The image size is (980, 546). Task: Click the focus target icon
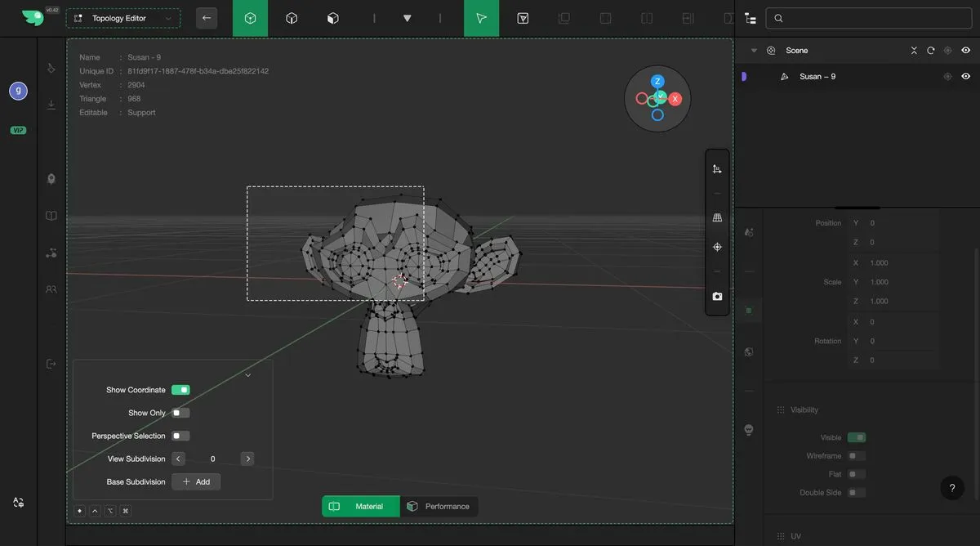click(717, 247)
